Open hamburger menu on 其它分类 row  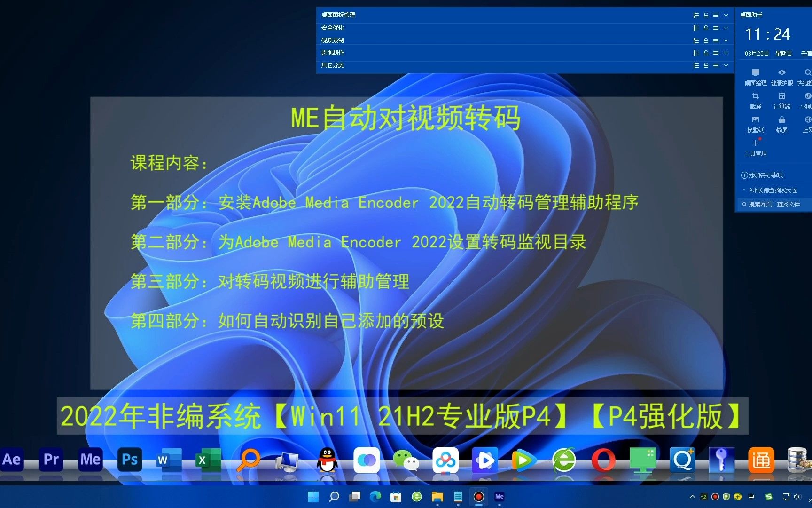pos(716,65)
